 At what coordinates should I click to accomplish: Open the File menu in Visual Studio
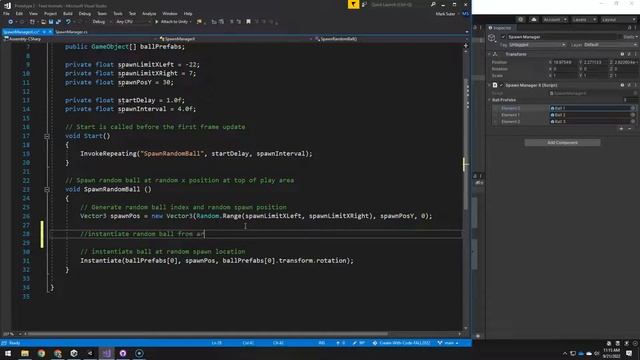pyautogui.click(x=6, y=13)
